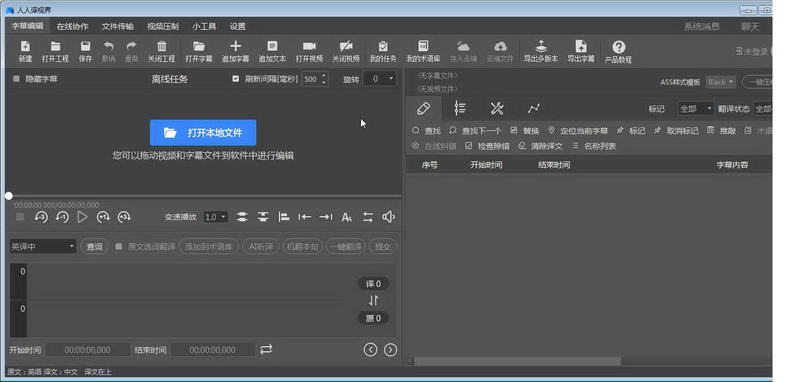Click the speaker volume icon
Image resolution: width=800 pixels, height=382 pixels.
pyautogui.click(x=388, y=217)
